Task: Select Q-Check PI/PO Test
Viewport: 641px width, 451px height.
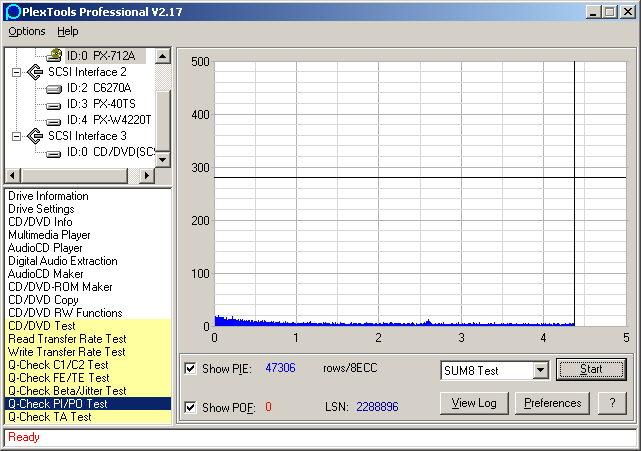Action: [x=88, y=404]
